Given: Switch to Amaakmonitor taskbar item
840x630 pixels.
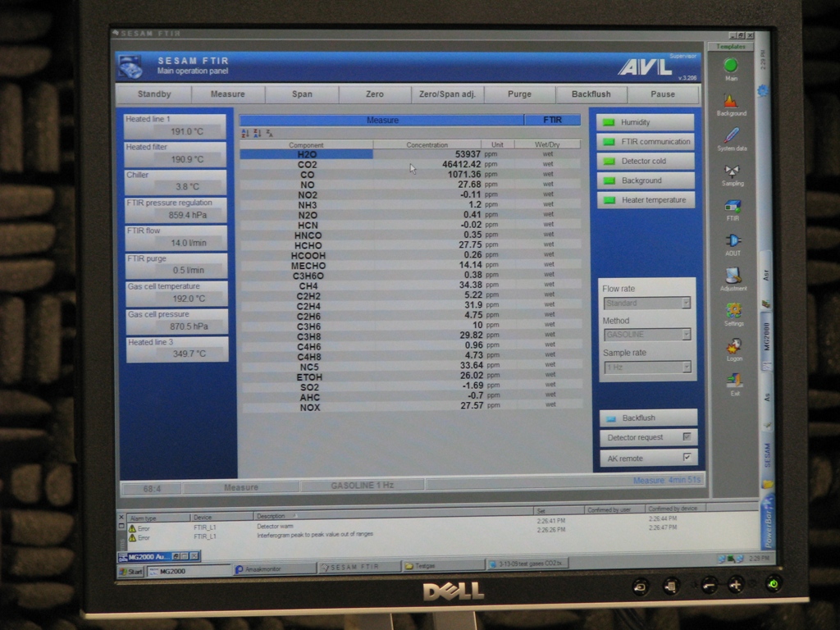Looking at the screenshot, I should [x=274, y=569].
